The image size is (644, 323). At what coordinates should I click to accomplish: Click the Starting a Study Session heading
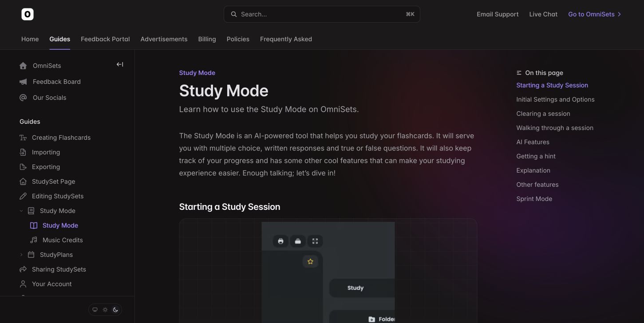229,207
